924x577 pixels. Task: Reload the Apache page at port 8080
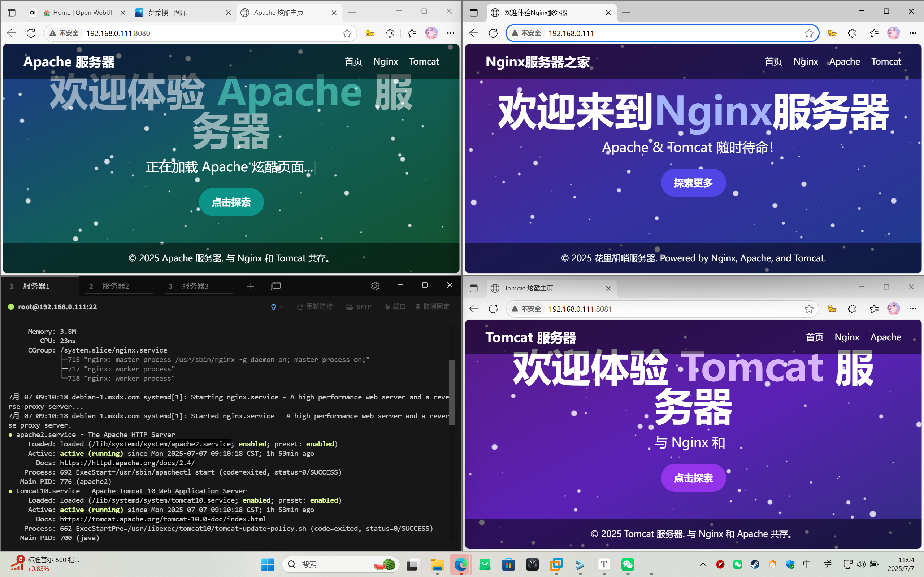(x=31, y=33)
